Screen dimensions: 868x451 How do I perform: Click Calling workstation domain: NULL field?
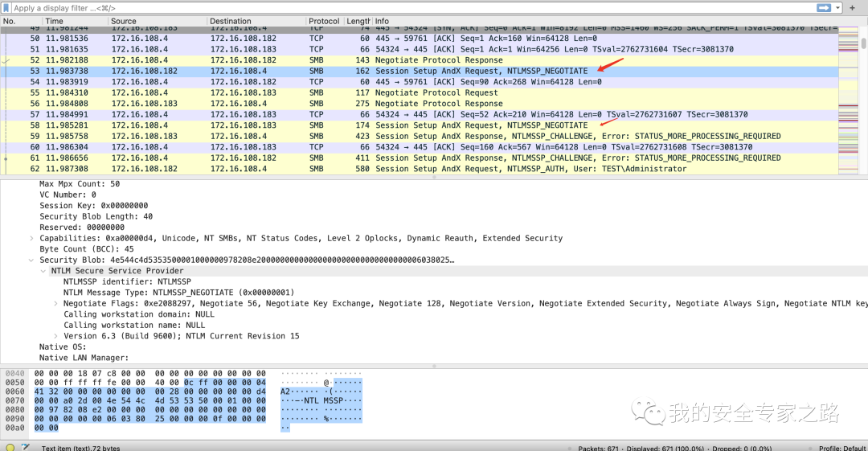point(139,314)
